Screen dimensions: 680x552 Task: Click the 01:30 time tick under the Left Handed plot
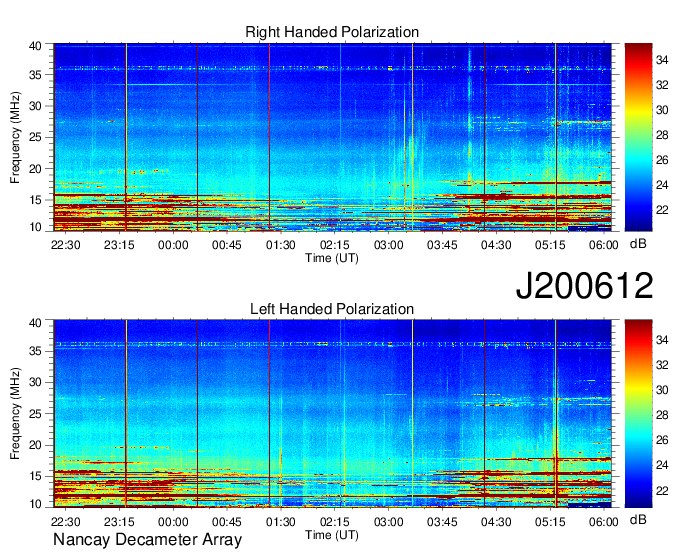tap(281, 522)
